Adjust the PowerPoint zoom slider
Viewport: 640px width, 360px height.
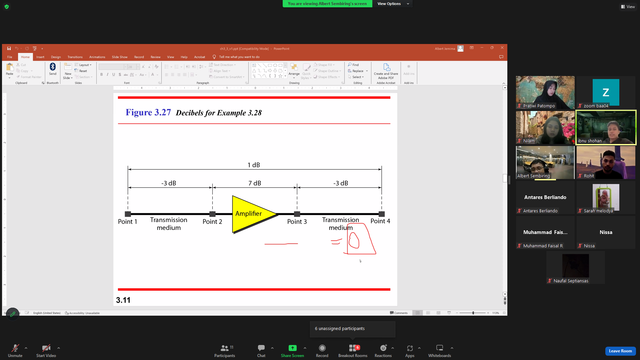click(473, 313)
